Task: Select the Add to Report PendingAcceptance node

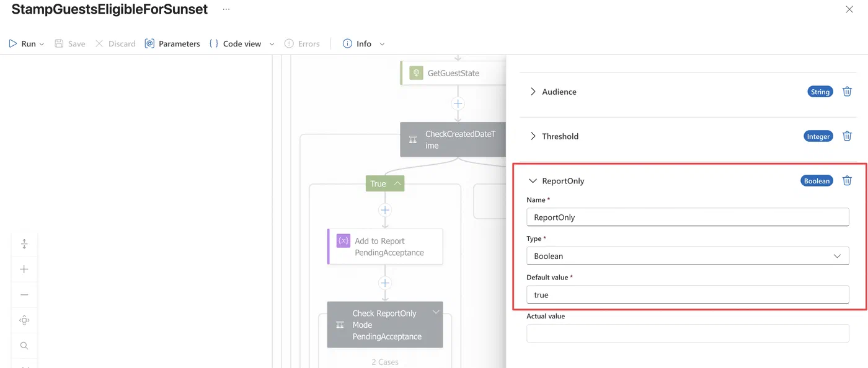Action: pyautogui.click(x=385, y=247)
